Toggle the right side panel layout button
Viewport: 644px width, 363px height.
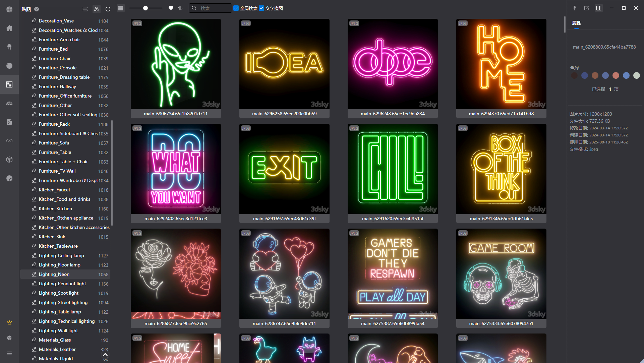pos(599,8)
